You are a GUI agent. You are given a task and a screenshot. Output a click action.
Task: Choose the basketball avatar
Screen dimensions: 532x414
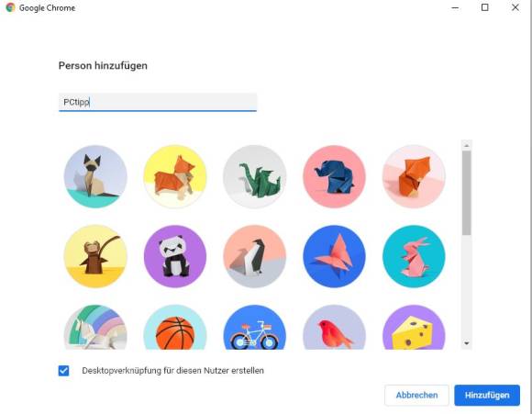pyautogui.click(x=175, y=328)
